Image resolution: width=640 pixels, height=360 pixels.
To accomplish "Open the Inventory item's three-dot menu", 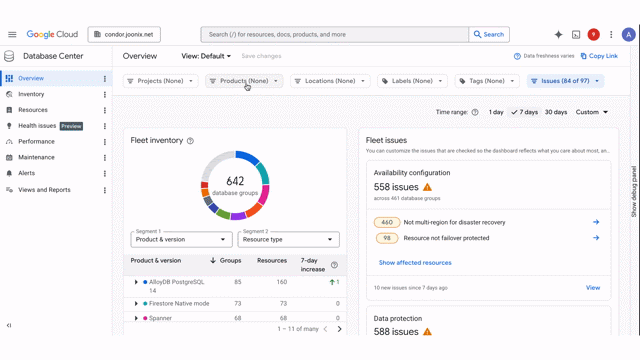I will coord(104,94).
